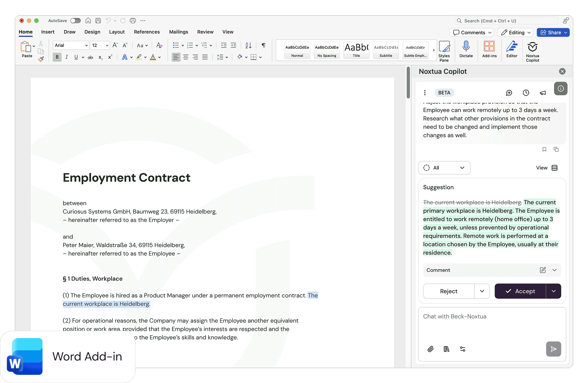
Task: Toggle paragraph marks display
Action: coord(264,45)
